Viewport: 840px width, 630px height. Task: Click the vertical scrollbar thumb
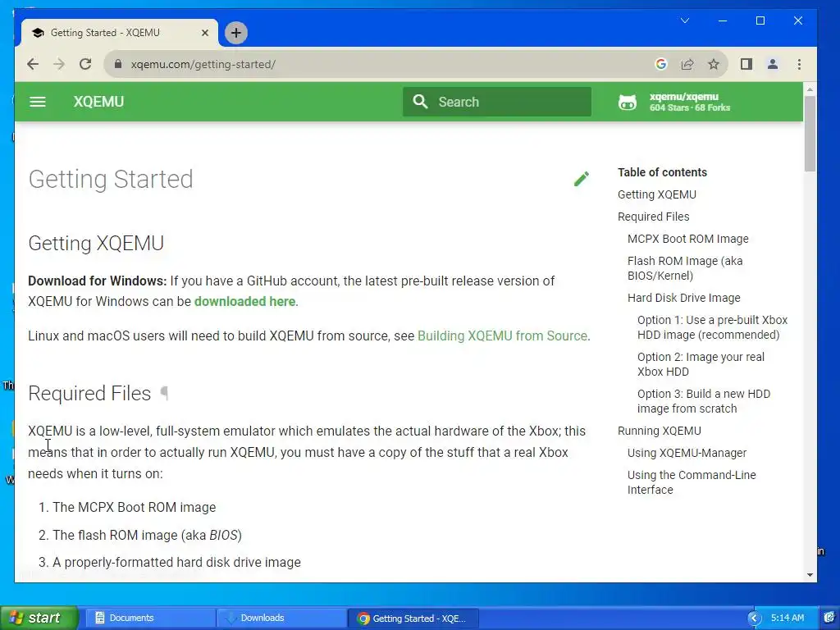[x=810, y=134]
